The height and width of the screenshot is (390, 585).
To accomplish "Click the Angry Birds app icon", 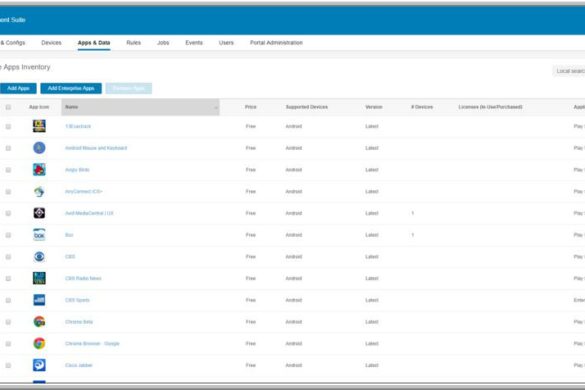I will pyautogui.click(x=39, y=169).
